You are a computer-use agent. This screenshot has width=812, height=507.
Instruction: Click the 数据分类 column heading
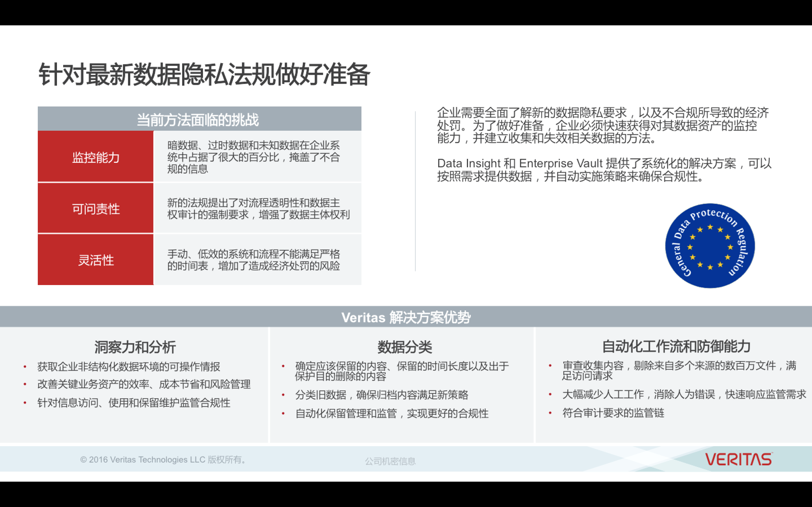(x=405, y=347)
